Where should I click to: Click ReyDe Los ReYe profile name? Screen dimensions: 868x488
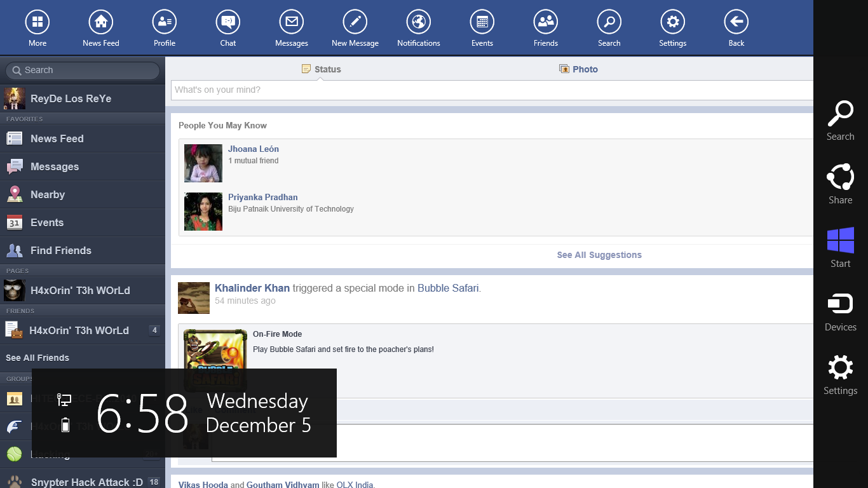point(71,98)
